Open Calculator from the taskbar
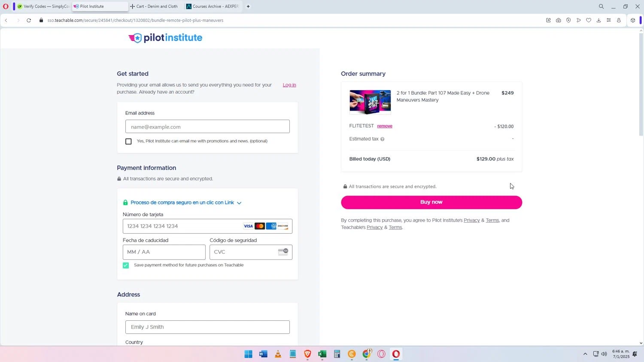This screenshot has width=644, height=362. click(337, 354)
